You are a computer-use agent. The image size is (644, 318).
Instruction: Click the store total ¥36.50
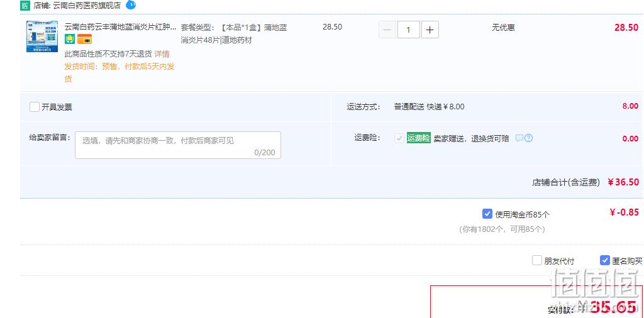[623, 182]
